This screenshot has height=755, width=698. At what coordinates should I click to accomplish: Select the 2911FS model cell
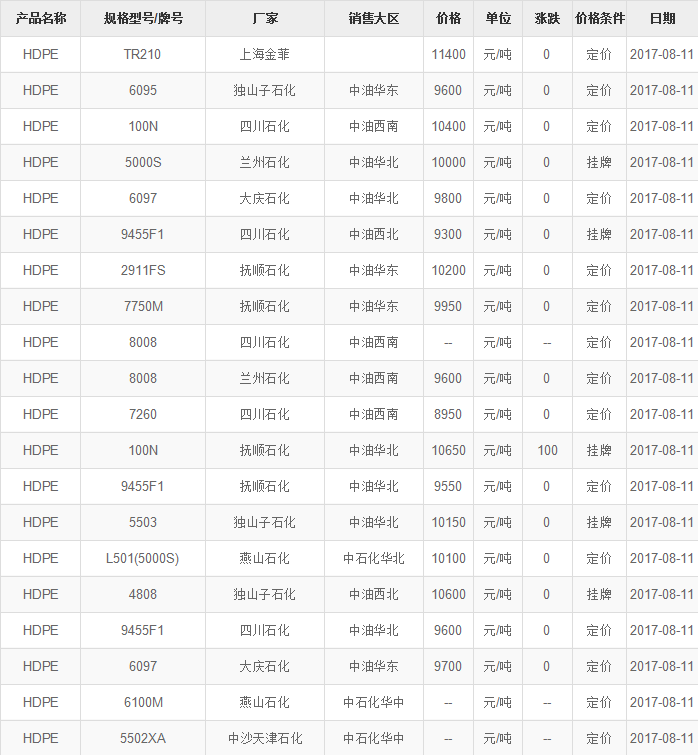[x=143, y=271]
